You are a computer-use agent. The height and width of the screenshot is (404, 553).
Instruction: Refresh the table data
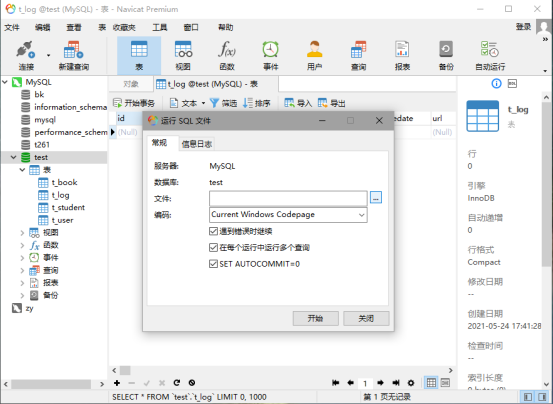pyautogui.click(x=177, y=383)
